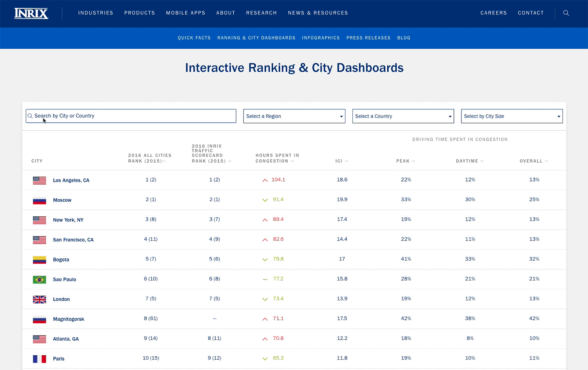
Task: Click the Bogota Colombian flag icon
Action: pyautogui.click(x=40, y=259)
